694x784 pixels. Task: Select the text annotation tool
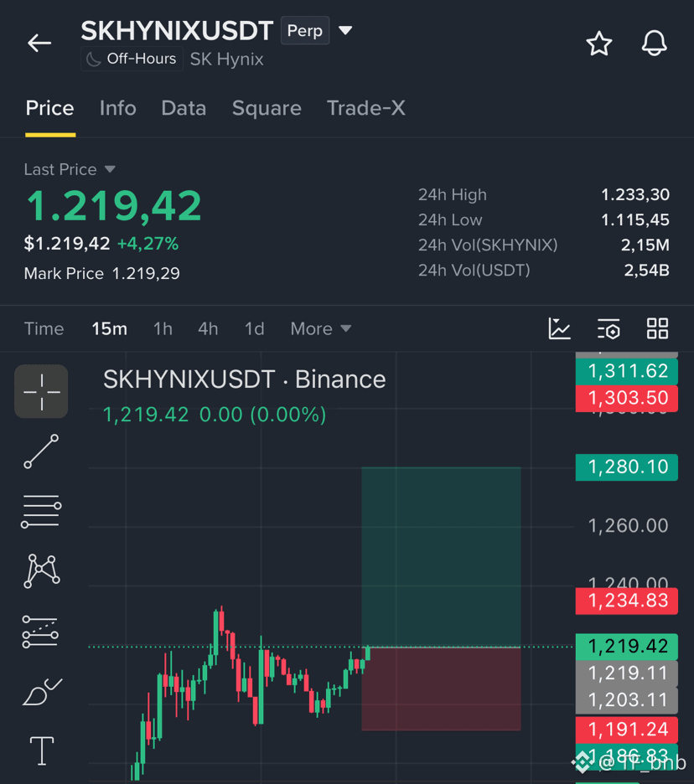[x=42, y=751]
